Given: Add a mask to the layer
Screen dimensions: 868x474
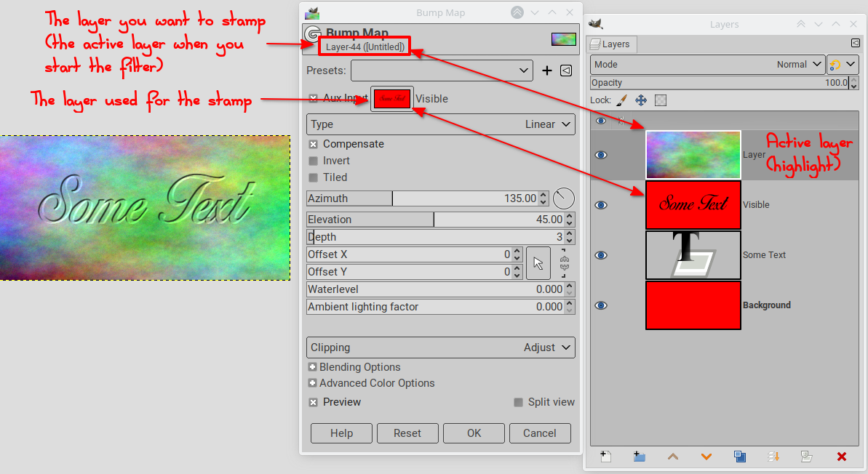Looking at the screenshot, I should pos(807,457).
